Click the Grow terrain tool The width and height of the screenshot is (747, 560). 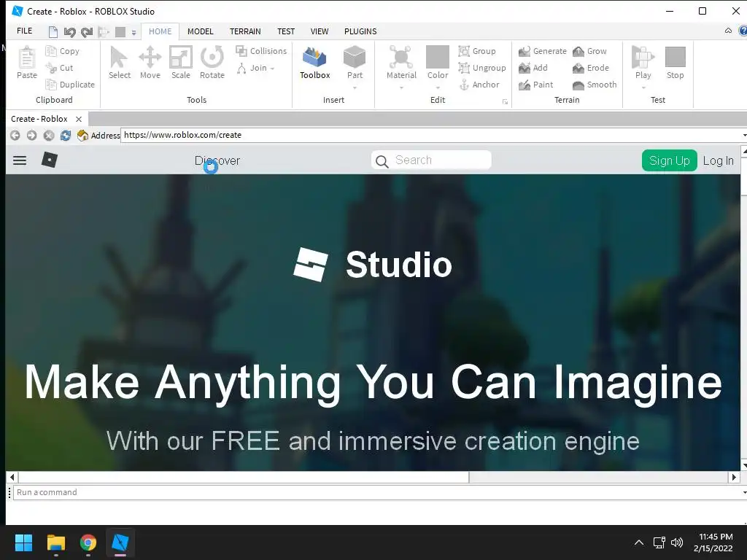coord(589,51)
